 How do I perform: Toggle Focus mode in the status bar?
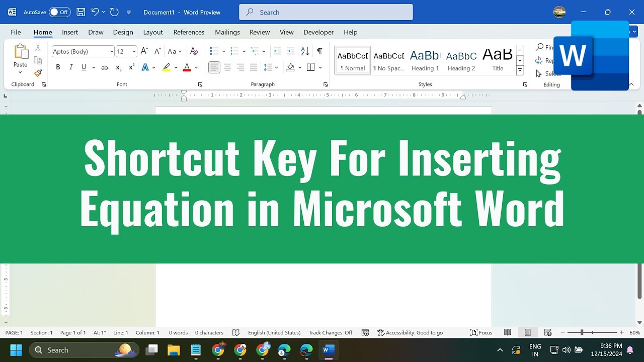481,333
